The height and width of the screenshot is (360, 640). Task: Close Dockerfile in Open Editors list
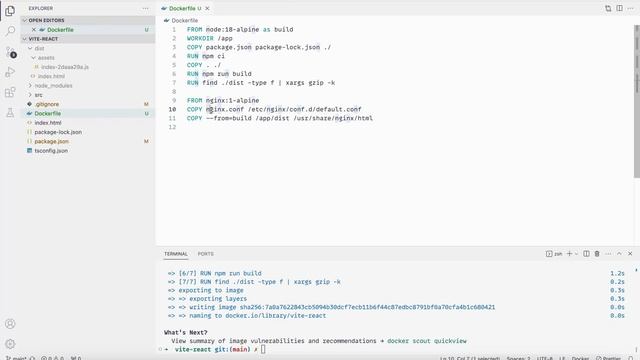(x=34, y=30)
